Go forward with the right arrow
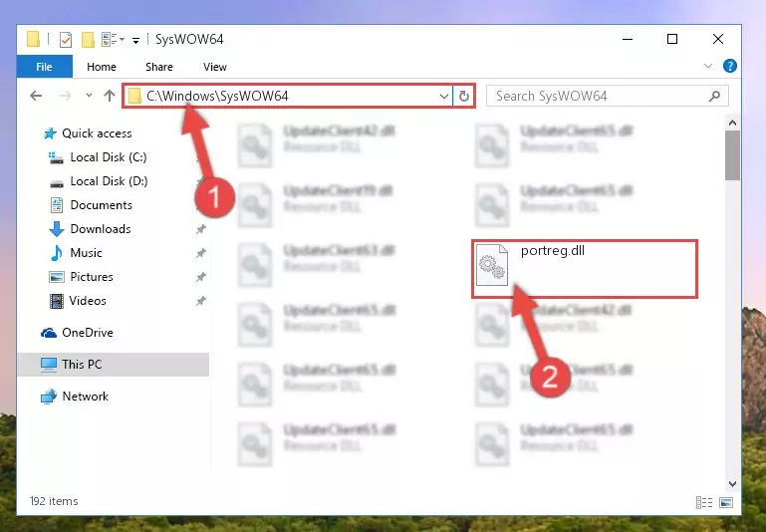 (x=65, y=96)
